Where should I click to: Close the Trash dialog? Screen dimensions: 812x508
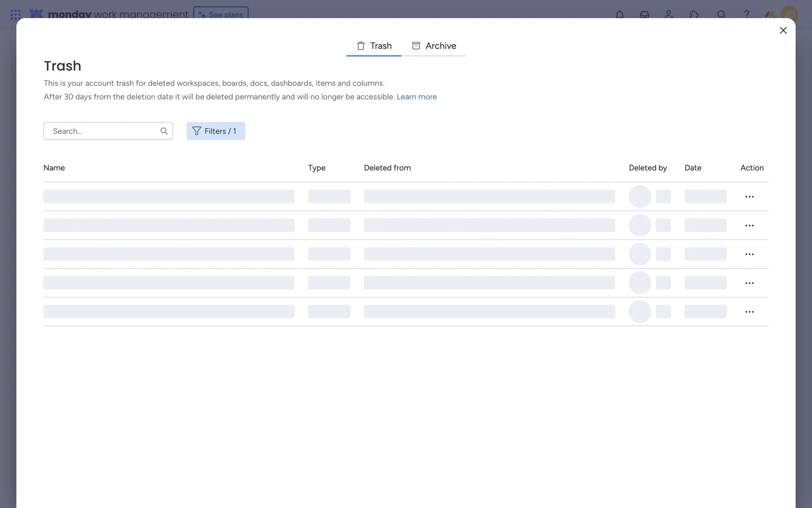tap(783, 30)
